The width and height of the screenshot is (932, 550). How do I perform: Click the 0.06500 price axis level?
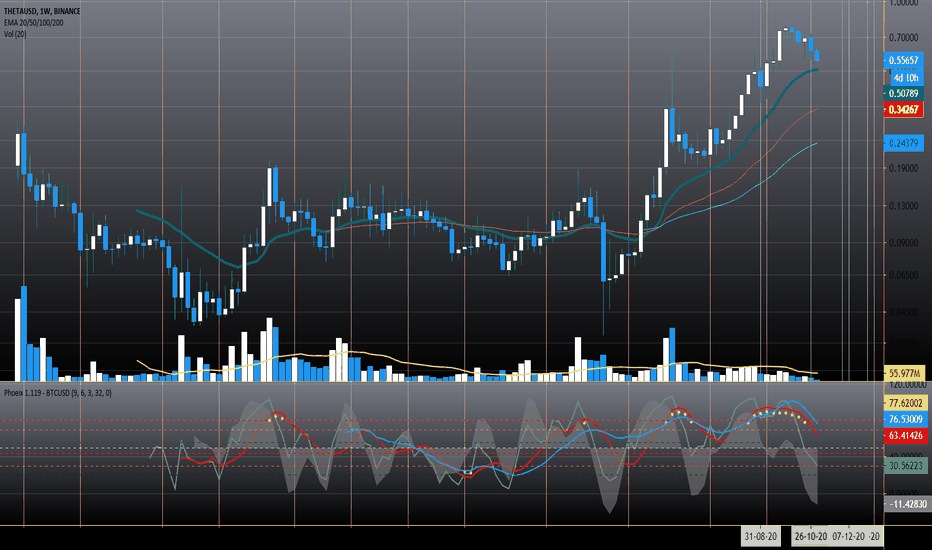[x=903, y=275]
